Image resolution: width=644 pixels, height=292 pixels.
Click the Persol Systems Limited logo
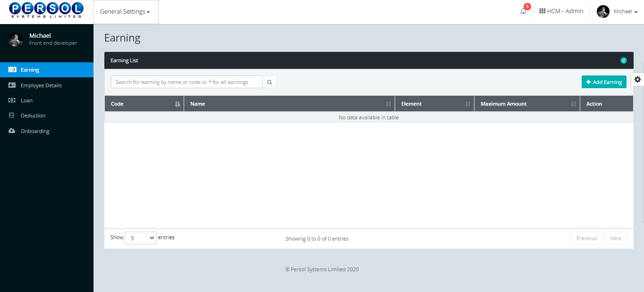46,9
